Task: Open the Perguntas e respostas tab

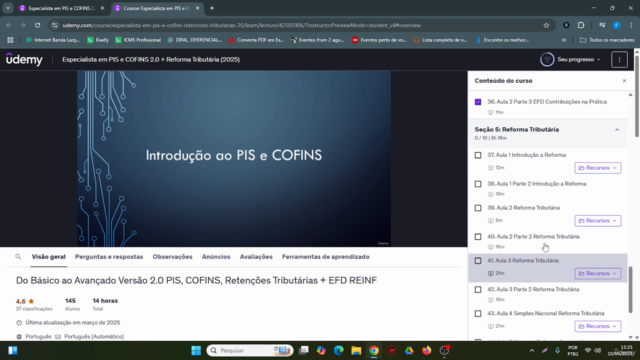Action: click(109, 257)
